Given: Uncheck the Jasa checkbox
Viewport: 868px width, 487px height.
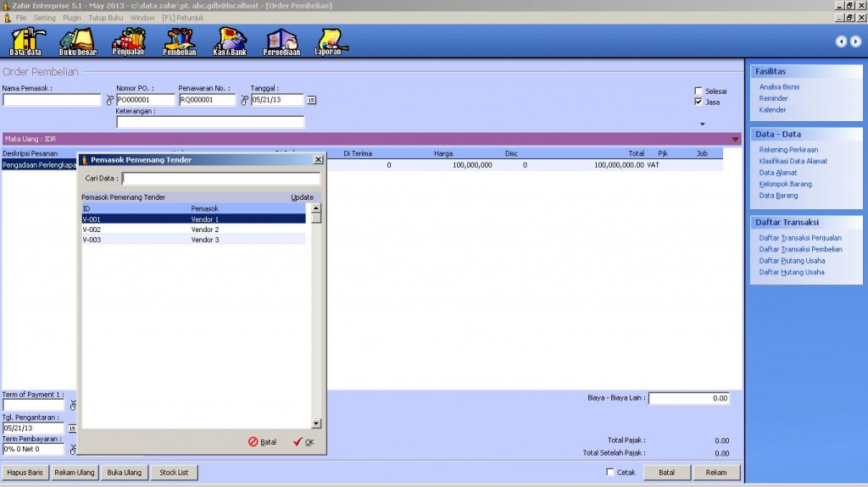Looking at the screenshot, I should 698,102.
